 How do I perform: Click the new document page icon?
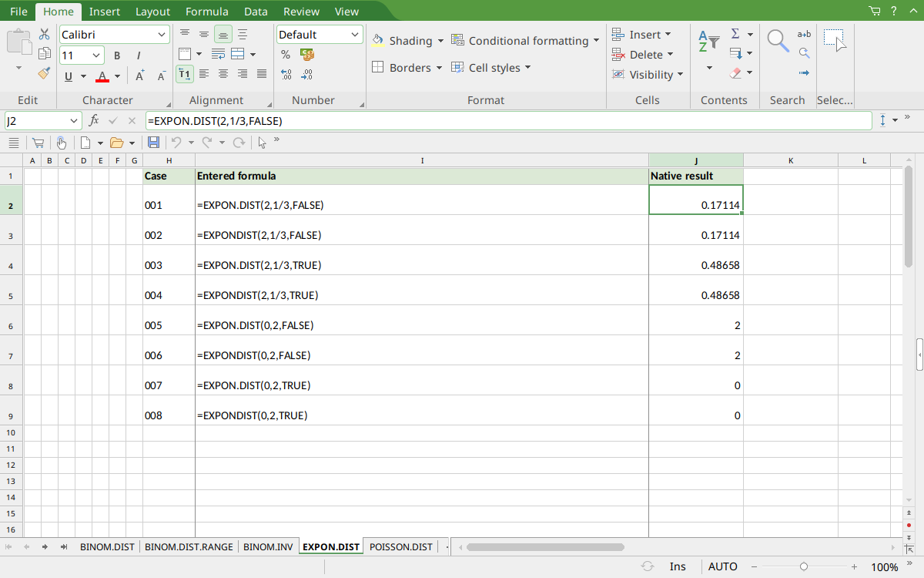tap(86, 143)
